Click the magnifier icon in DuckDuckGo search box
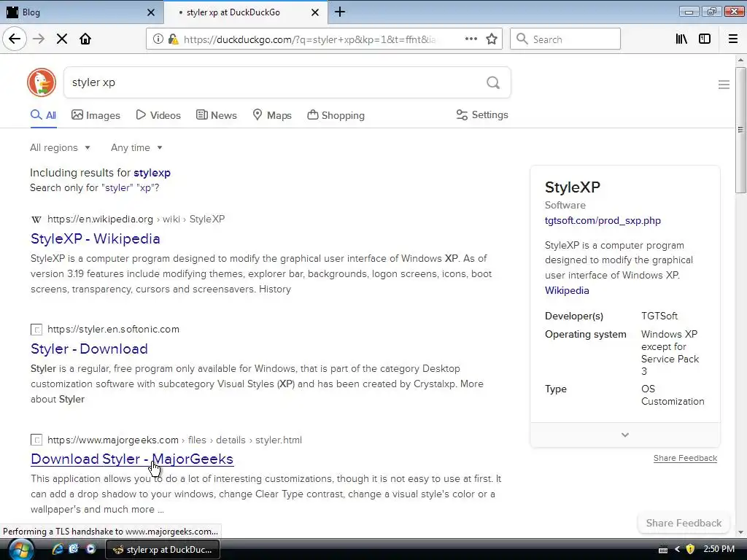The height and width of the screenshot is (560, 747). (x=493, y=83)
